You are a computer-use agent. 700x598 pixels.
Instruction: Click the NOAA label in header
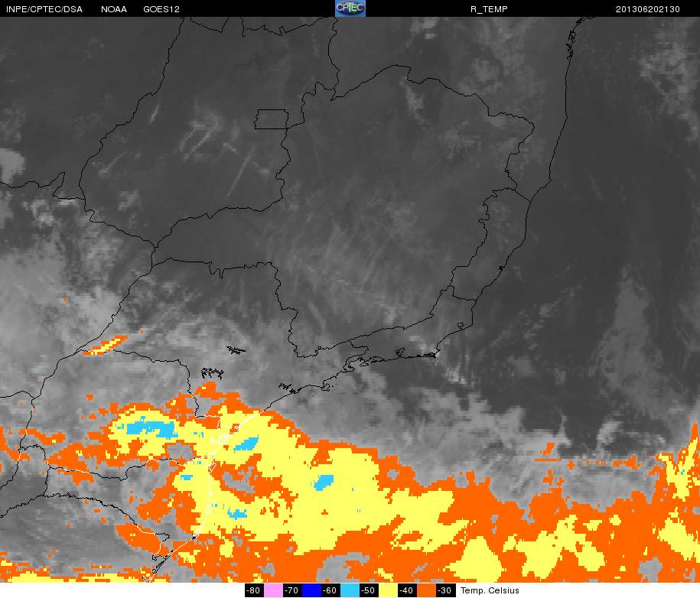pos(114,9)
